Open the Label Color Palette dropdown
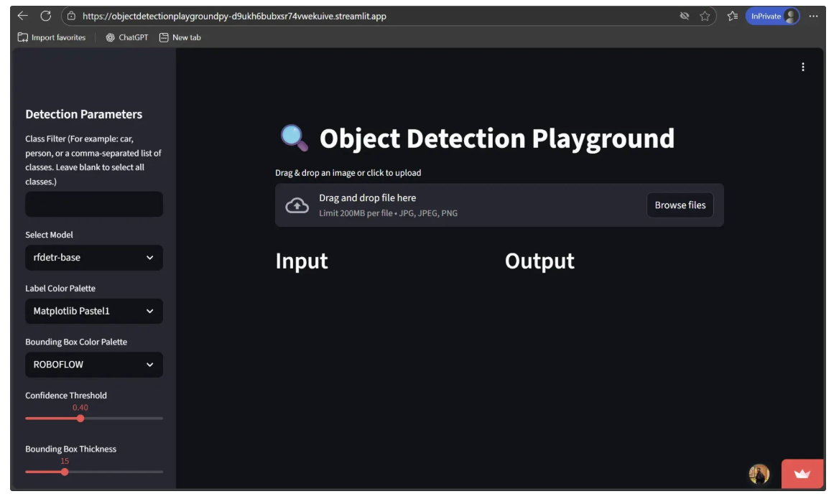Viewport: 839px width, 504px height. 94,312
